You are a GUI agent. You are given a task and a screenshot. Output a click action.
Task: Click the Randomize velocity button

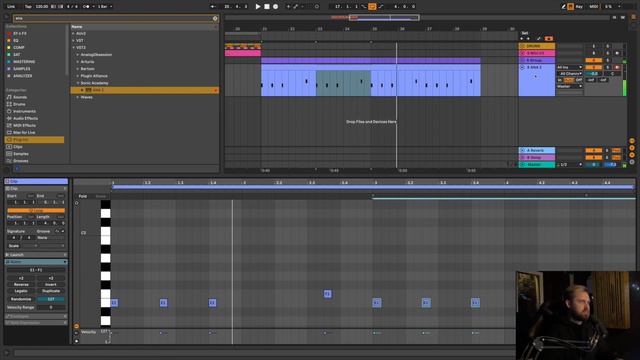click(x=21, y=299)
